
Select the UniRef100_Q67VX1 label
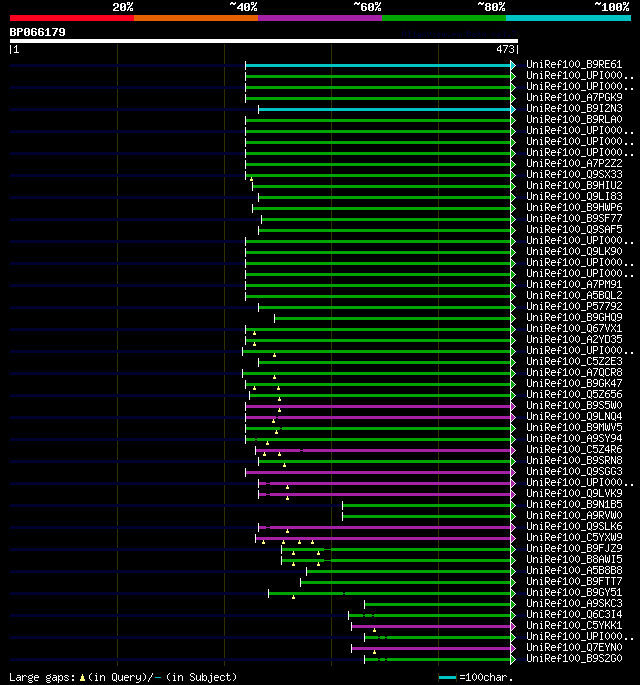pos(574,328)
